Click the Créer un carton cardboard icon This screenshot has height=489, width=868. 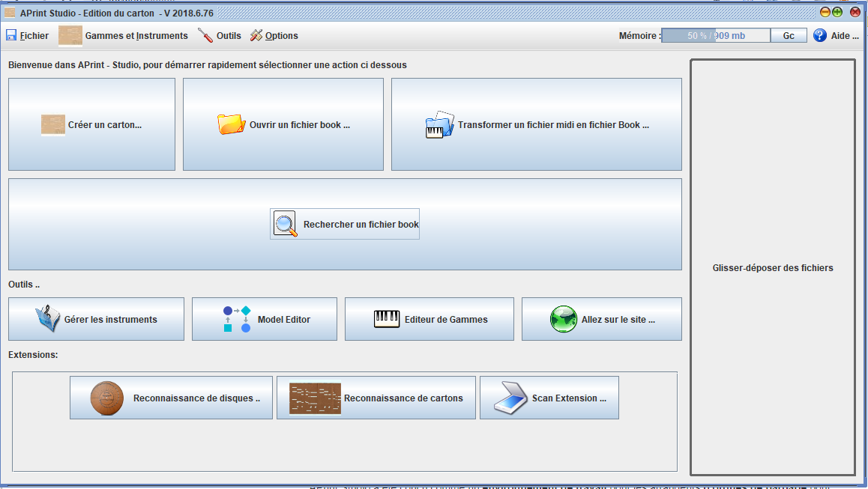click(x=53, y=125)
